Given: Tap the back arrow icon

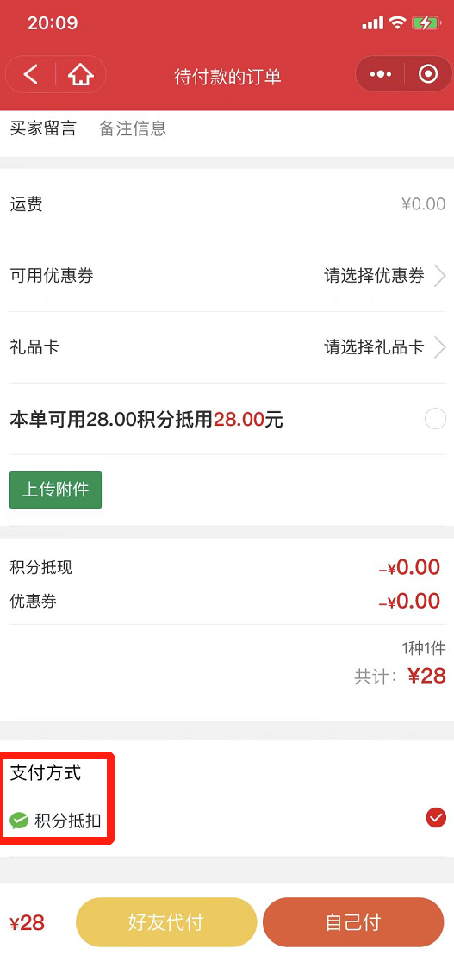Looking at the screenshot, I should click(x=31, y=75).
